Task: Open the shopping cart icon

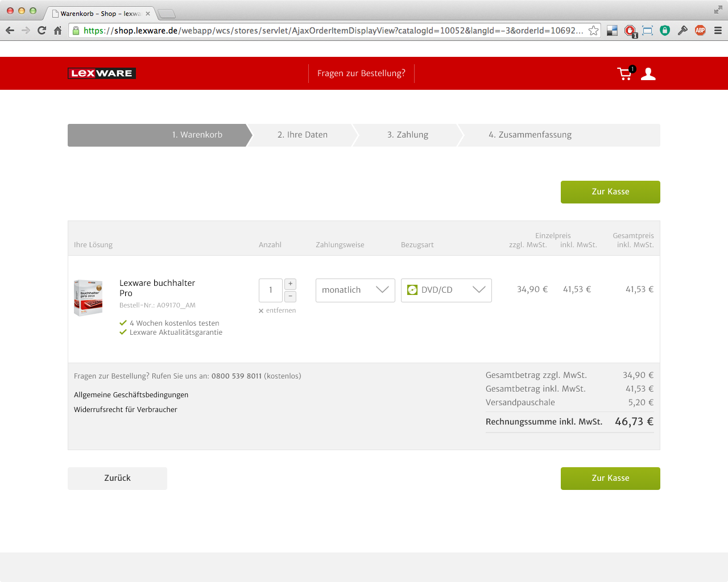Action: point(625,73)
